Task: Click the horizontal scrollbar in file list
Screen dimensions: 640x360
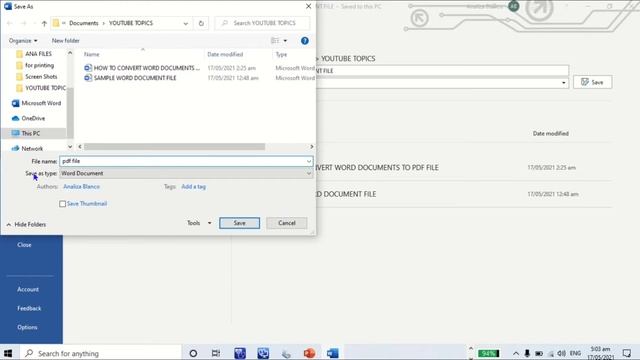Action: 175,147
